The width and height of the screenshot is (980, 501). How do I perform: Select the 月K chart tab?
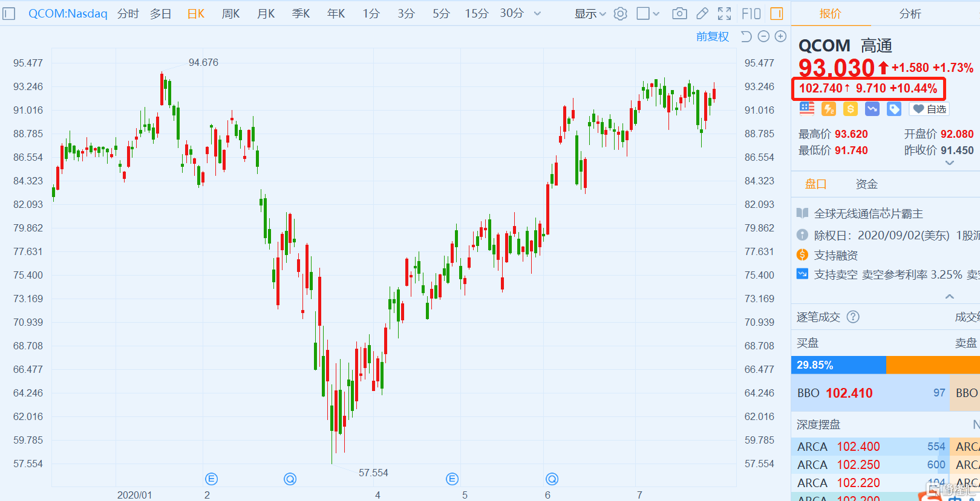266,13
